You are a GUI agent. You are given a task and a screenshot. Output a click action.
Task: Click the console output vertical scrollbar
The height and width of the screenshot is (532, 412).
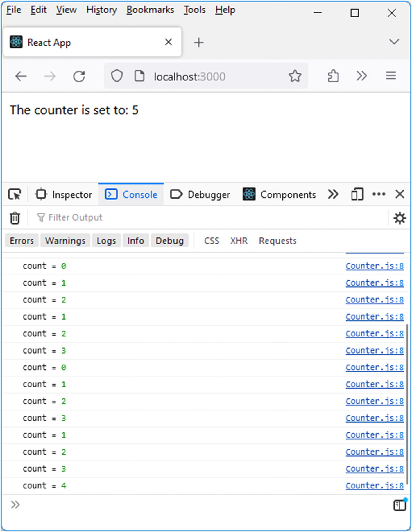[x=408, y=406]
